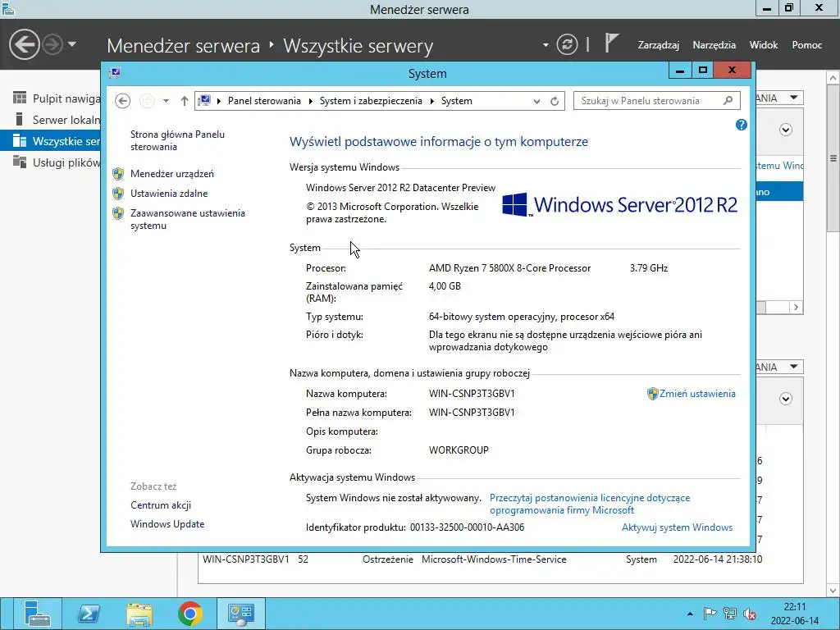Click the computer icon in the address bar
The image size is (840, 630).
pos(204,101)
